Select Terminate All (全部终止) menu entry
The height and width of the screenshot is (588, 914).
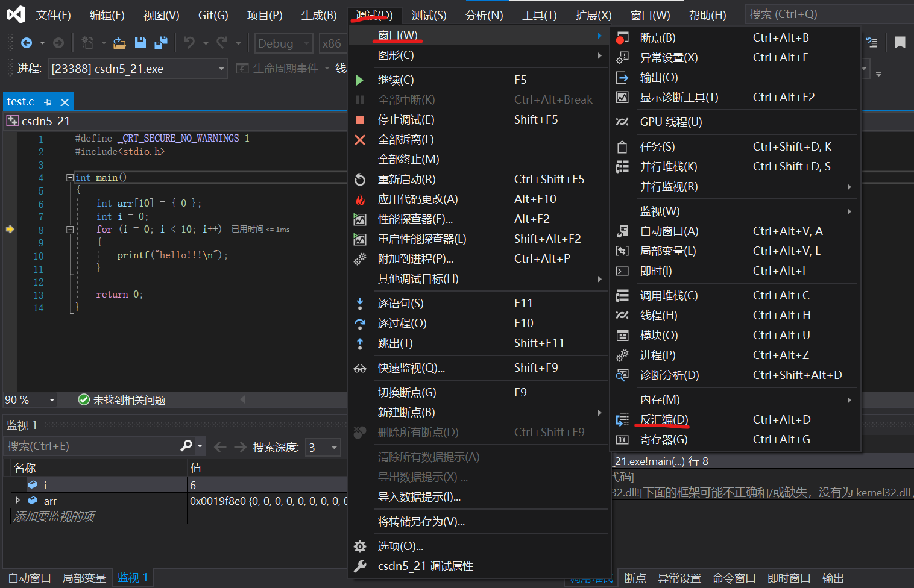(x=479, y=160)
